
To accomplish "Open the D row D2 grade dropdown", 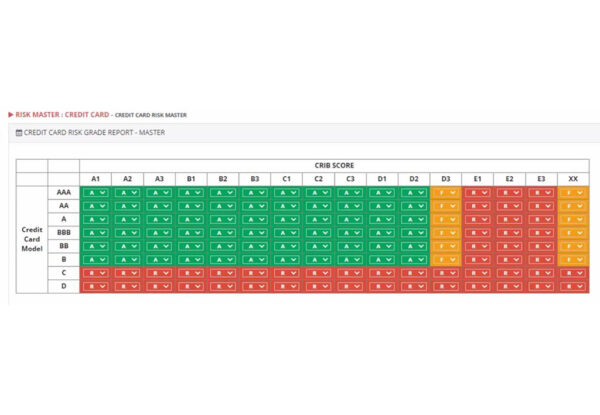I will [x=413, y=286].
